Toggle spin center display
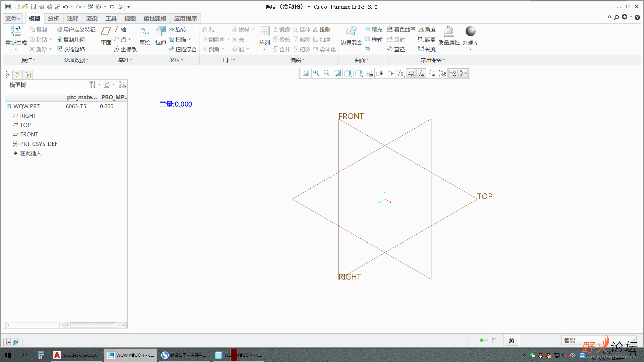This screenshot has width=644, height=362. tap(464, 73)
